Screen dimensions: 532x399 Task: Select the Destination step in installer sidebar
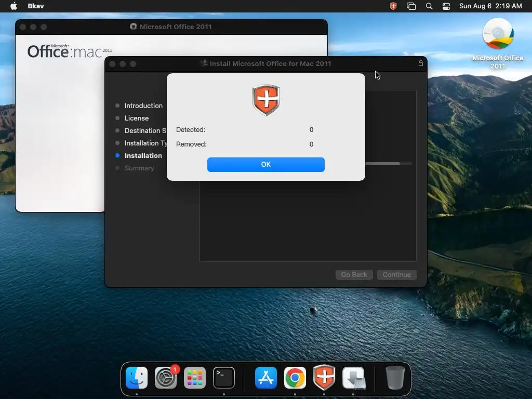click(145, 130)
